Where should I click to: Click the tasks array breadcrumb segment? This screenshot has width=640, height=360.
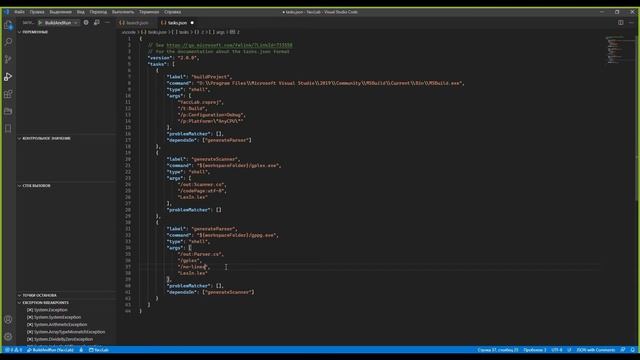pyautogui.click(x=181, y=32)
